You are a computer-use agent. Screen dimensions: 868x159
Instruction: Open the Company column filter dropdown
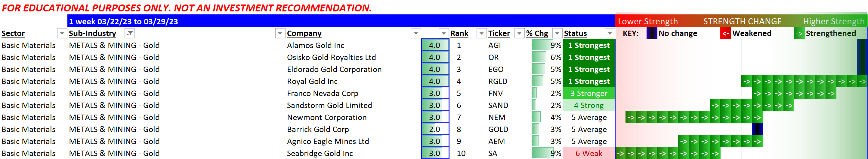click(416, 34)
